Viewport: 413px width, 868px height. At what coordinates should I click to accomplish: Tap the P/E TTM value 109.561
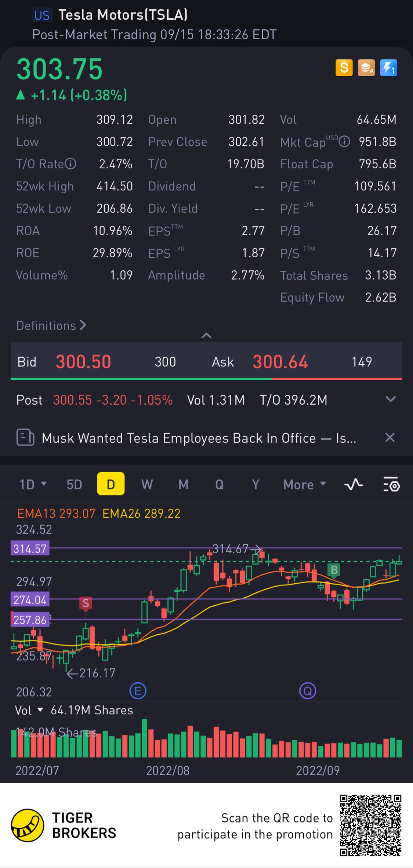[x=375, y=186]
